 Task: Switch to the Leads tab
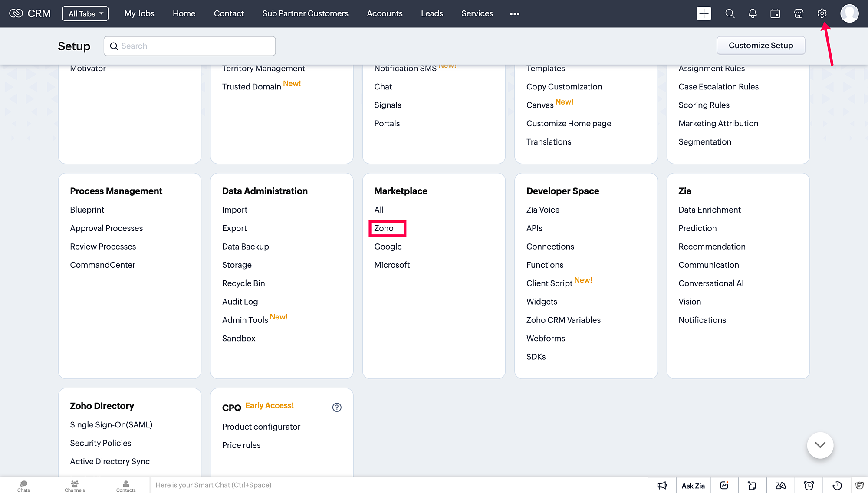coord(432,13)
